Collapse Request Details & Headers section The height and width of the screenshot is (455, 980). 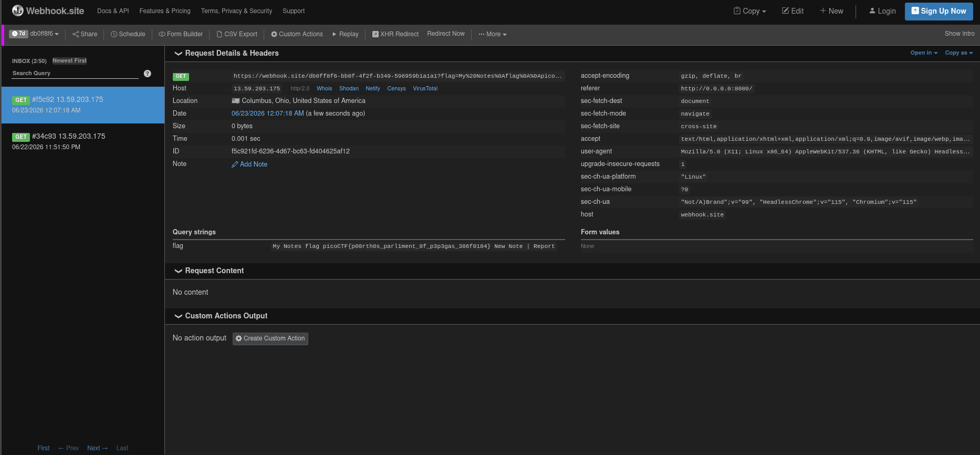226,53
